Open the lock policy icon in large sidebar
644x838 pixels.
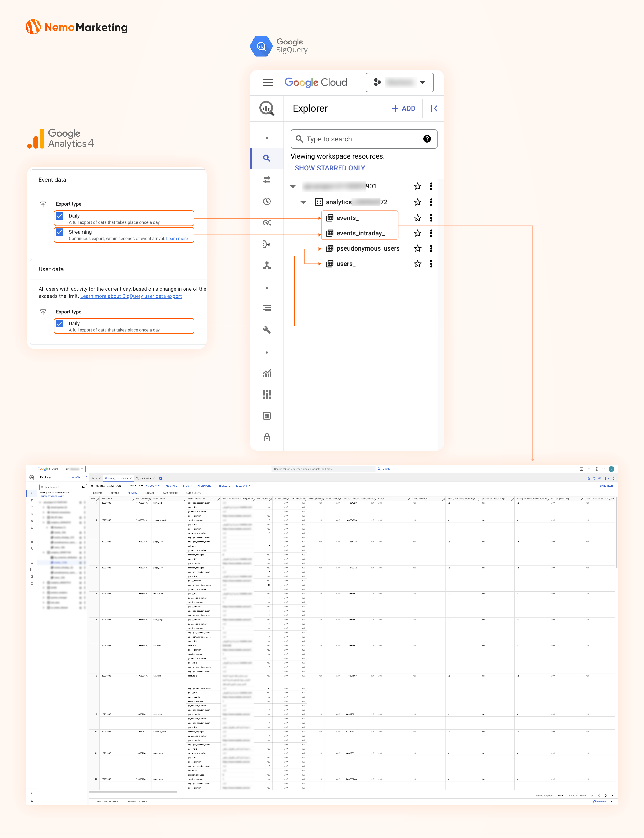pyautogui.click(x=267, y=437)
